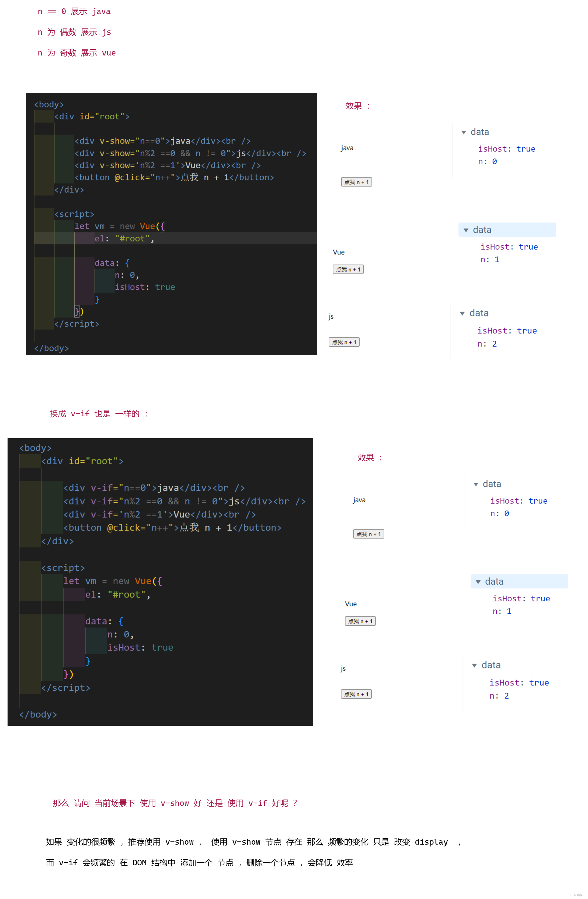Viewport: 588px width, 899px height.
Task: Click the code line with v-if="n==0"
Action: click(154, 488)
